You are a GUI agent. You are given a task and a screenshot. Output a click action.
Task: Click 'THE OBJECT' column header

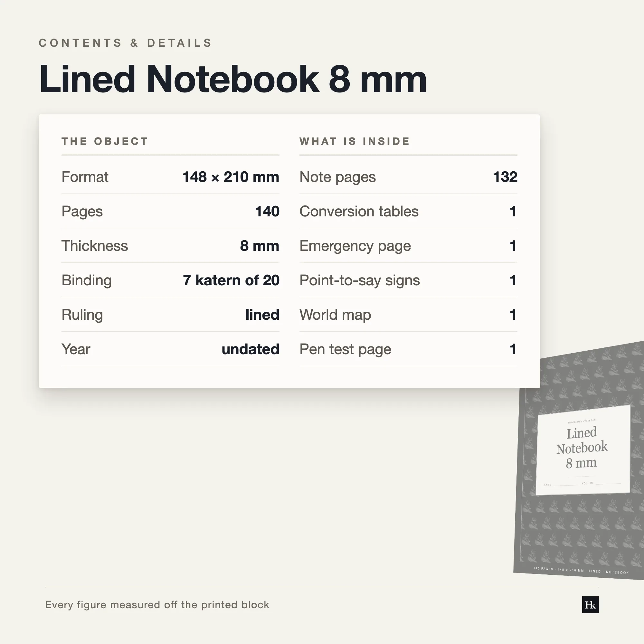[105, 141]
